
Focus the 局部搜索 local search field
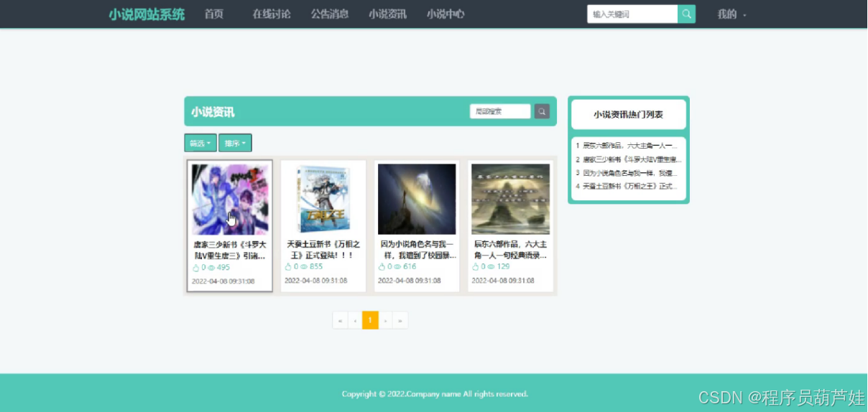[x=500, y=111]
